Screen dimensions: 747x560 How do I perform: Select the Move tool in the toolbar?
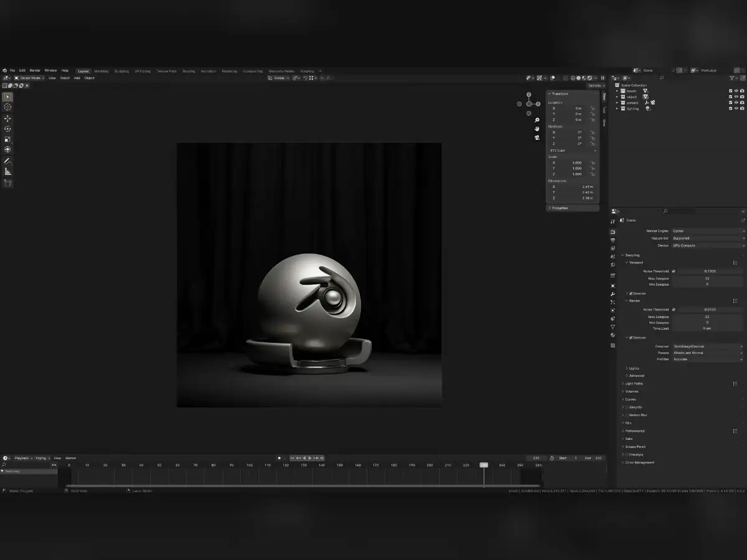tap(7, 118)
